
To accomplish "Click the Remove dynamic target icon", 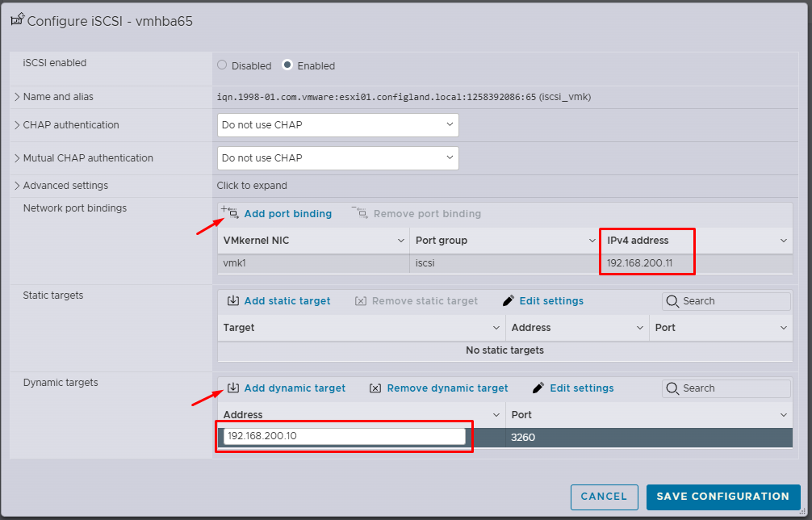I will pos(375,388).
